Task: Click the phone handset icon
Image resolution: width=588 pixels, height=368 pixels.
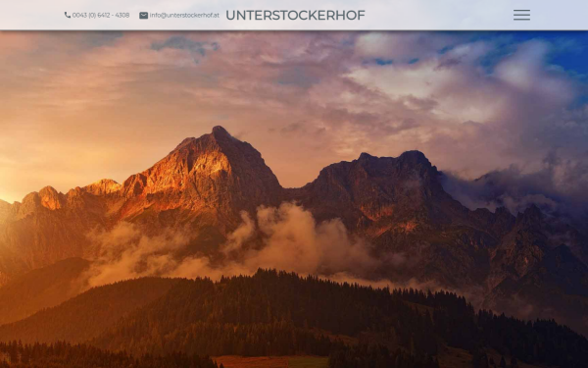Action: [x=68, y=15]
